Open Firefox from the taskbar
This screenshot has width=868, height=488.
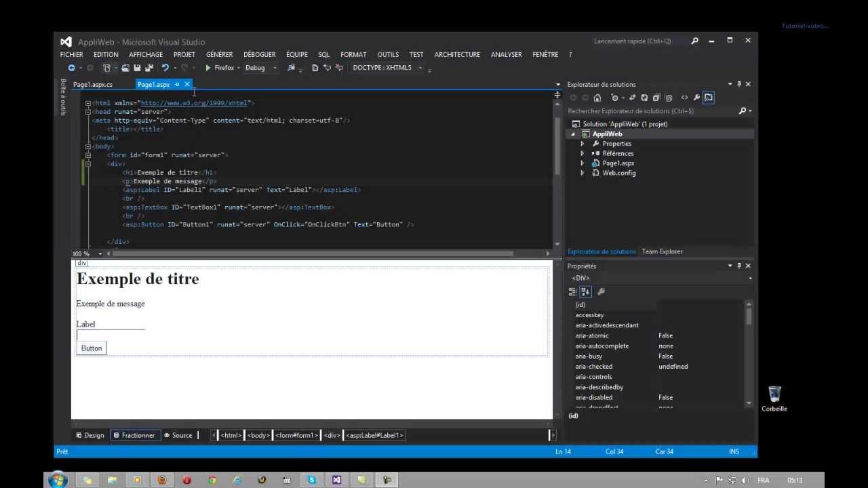pyautogui.click(x=162, y=480)
